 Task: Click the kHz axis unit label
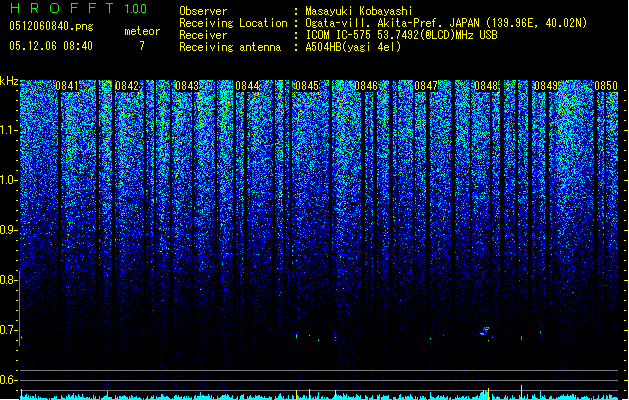tap(9, 81)
